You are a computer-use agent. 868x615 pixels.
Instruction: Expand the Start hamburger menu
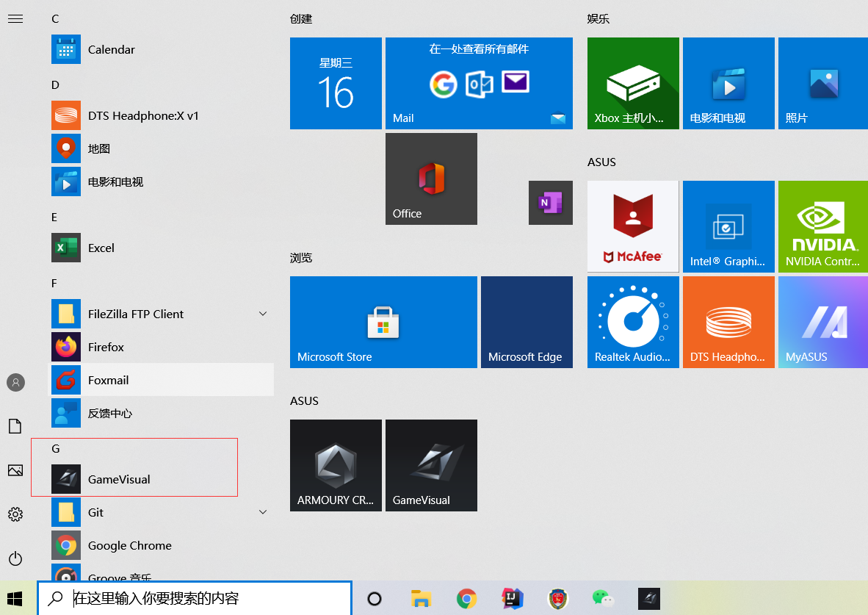point(15,19)
